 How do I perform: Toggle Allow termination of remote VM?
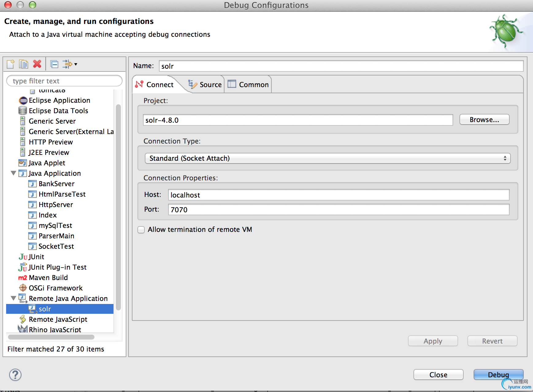click(x=141, y=230)
